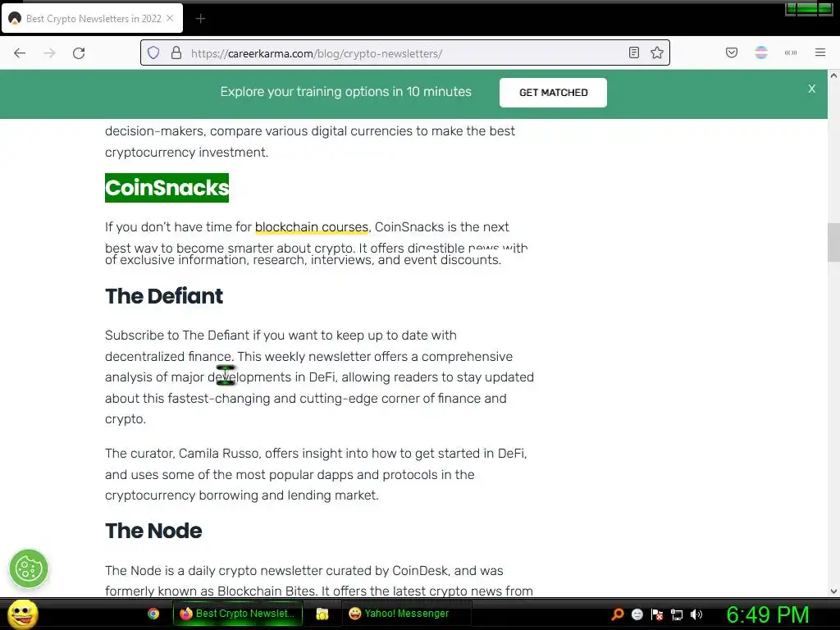
Task: Save page to Pocket
Action: (x=731, y=52)
